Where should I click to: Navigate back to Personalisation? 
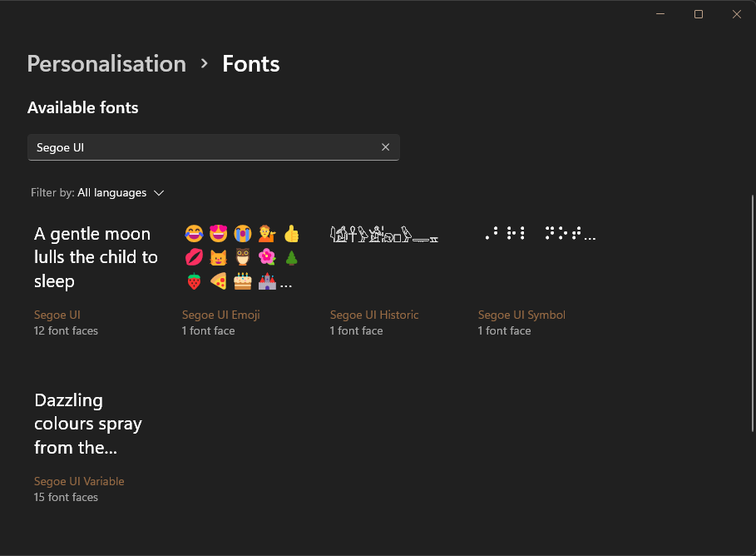pyautogui.click(x=106, y=63)
